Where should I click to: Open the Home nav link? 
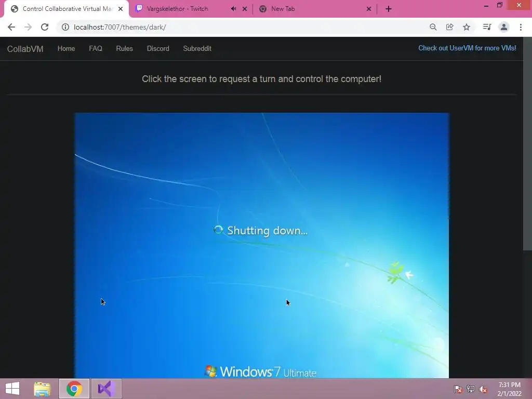[x=66, y=48]
